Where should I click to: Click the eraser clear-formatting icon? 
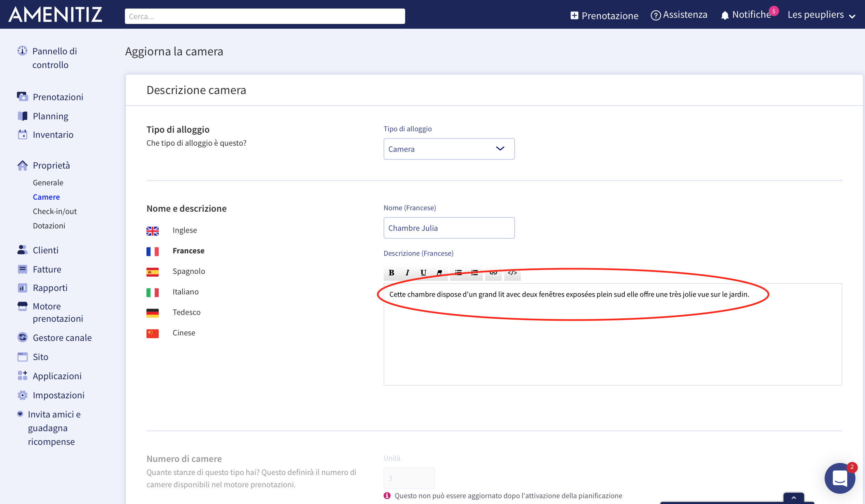coord(439,273)
